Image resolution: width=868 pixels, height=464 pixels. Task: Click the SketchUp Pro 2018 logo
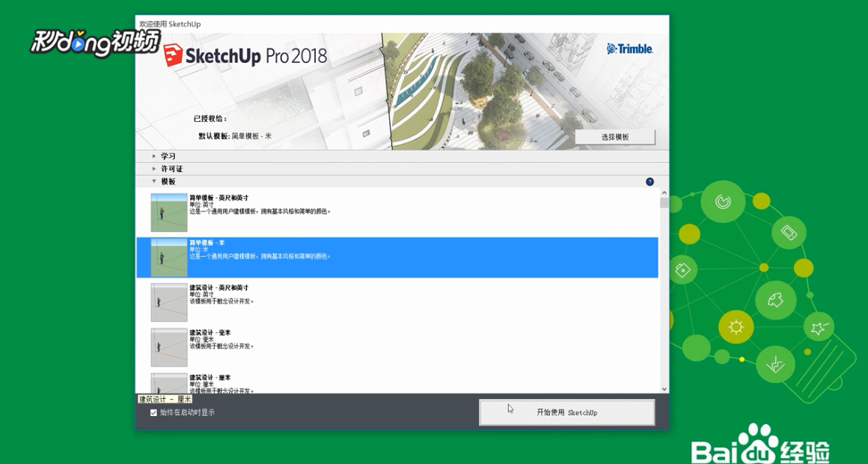pos(245,55)
